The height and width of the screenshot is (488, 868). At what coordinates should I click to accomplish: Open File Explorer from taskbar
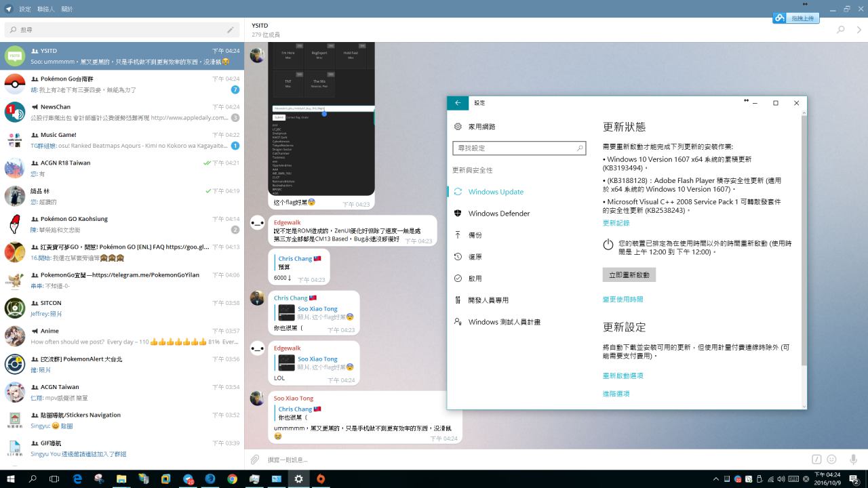pos(121,479)
